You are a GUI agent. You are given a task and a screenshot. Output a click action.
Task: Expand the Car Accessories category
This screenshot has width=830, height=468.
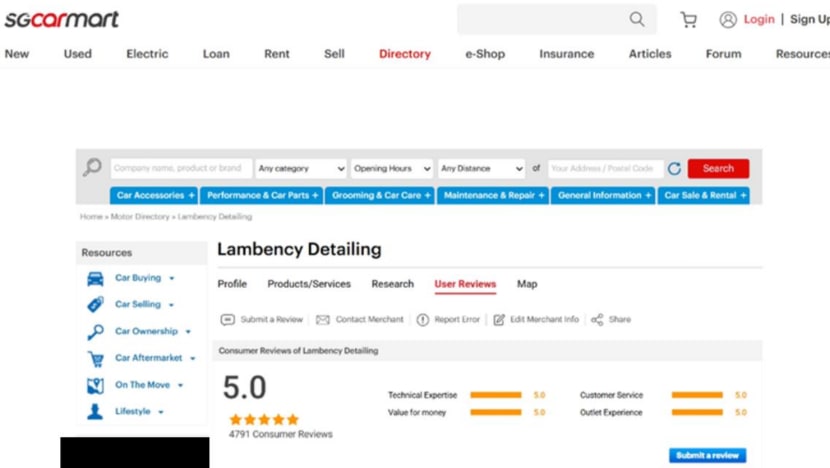click(154, 196)
